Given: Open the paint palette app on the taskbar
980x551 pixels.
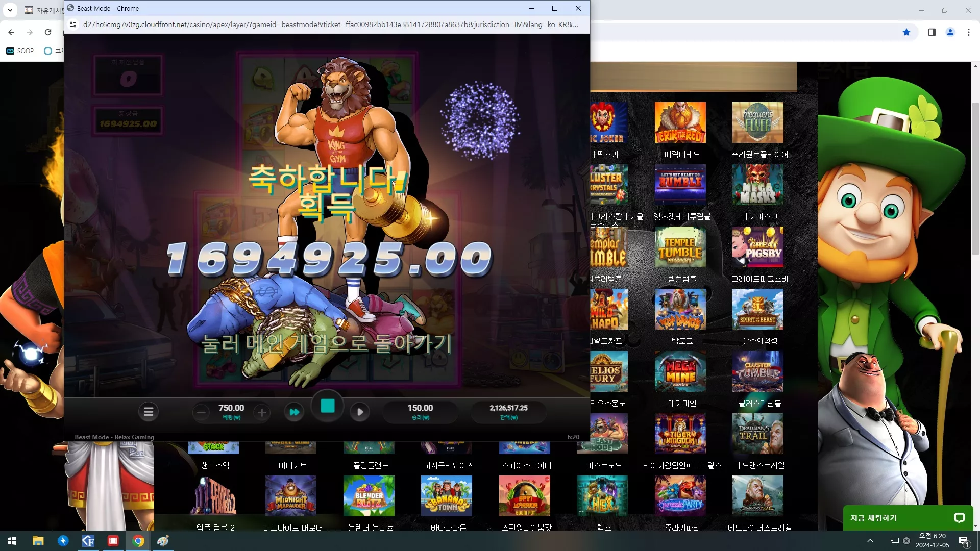Looking at the screenshot, I should click(163, 541).
